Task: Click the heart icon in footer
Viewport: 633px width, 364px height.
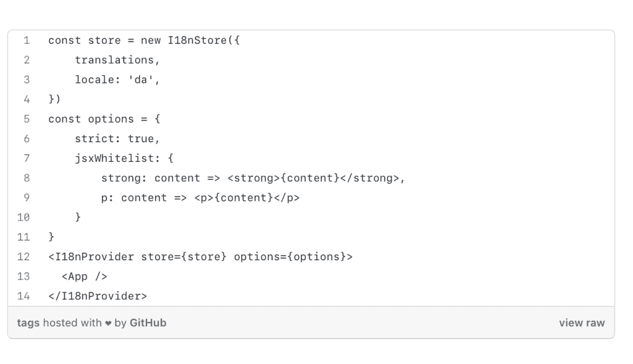Action: tap(108, 323)
